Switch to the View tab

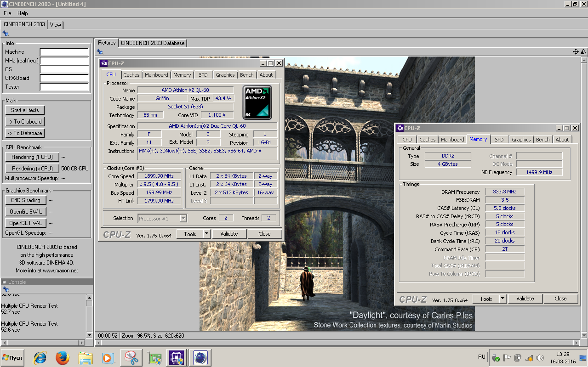tap(56, 25)
